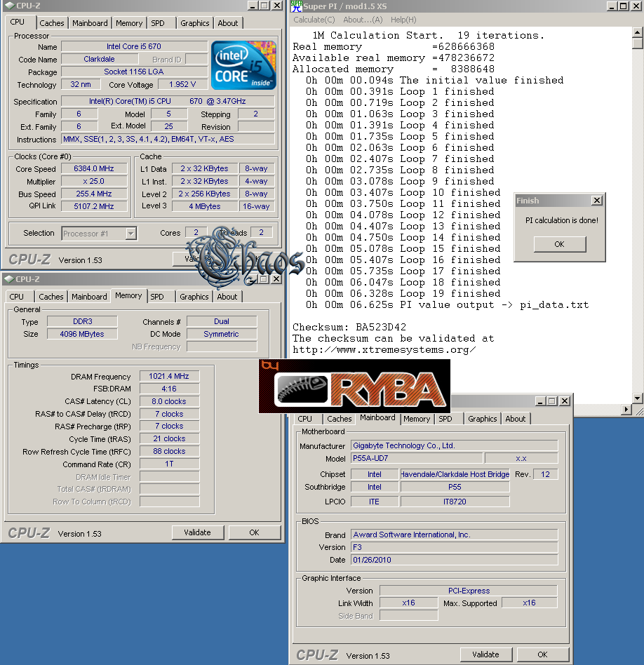
Task: Click the CPU-Z icon in top window title
Action: (9, 6)
